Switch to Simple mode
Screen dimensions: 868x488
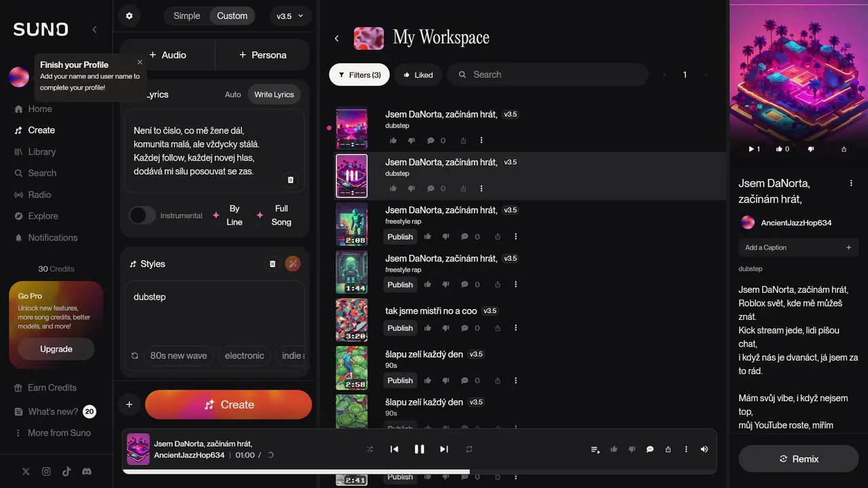pyautogui.click(x=186, y=16)
